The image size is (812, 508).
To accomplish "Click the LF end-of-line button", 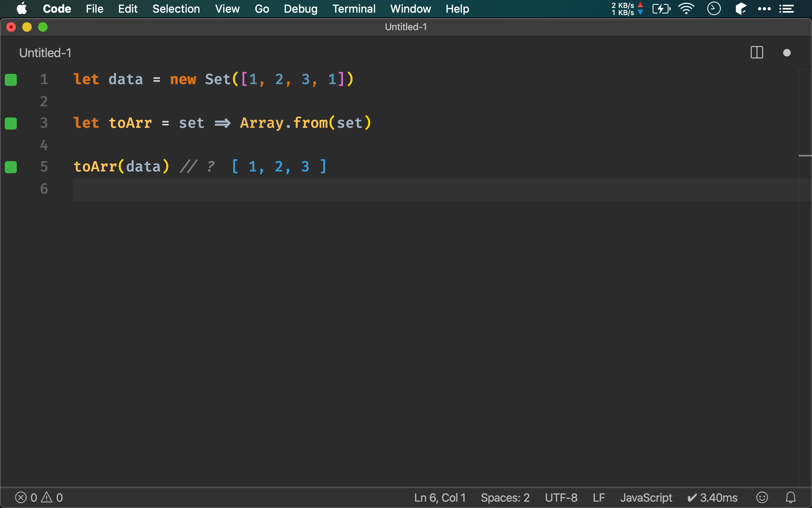I will (x=599, y=497).
